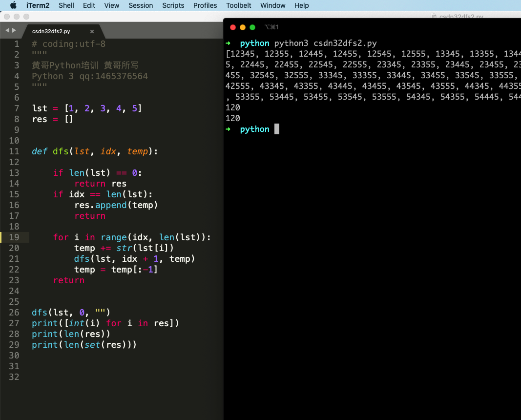Open the Apple menu
Image resolution: width=521 pixels, height=420 pixels.
(13, 5)
